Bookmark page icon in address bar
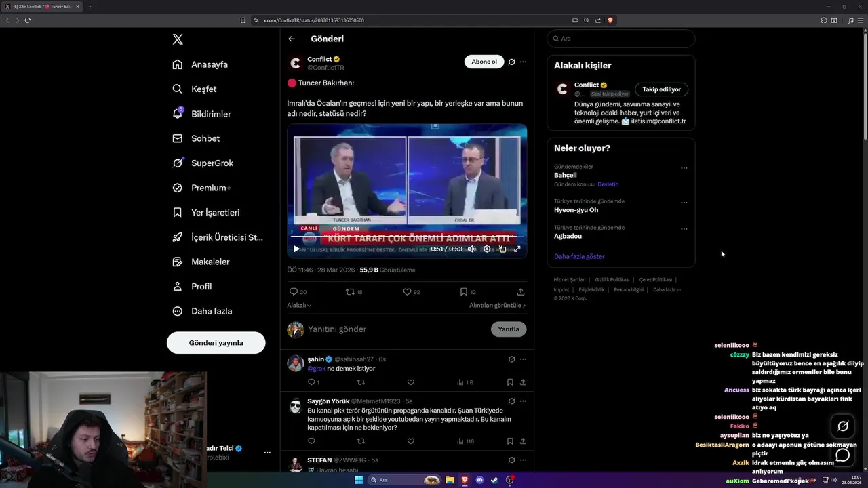 tap(243, 20)
